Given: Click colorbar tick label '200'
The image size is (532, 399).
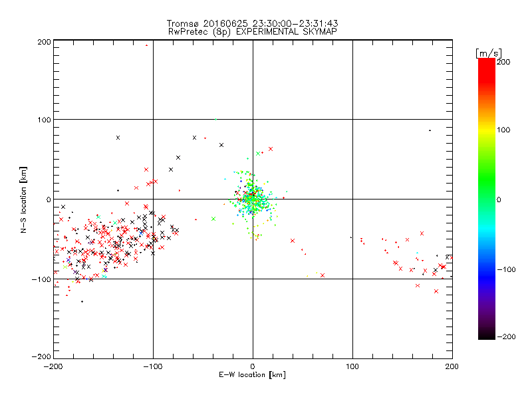Looking at the screenshot, I should pyautogui.click(x=503, y=62).
